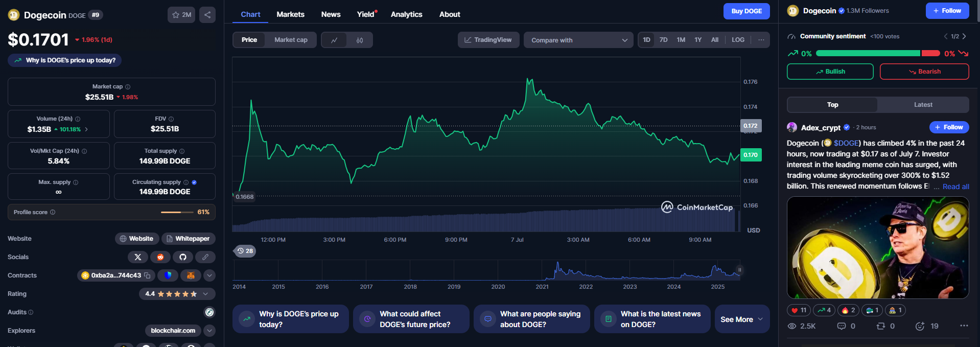The height and width of the screenshot is (347, 980).
Task: Expand the See More questions dropdown
Action: (742, 319)
